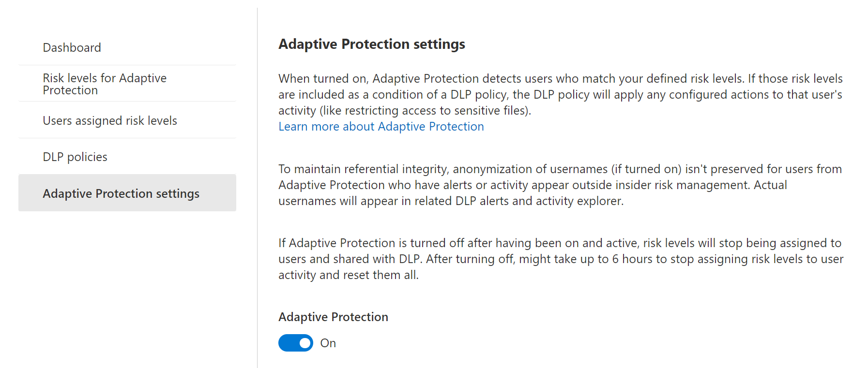Turn off the Adaptive Protection toggle
868x368 pixels.
click(x=295, y=343)
